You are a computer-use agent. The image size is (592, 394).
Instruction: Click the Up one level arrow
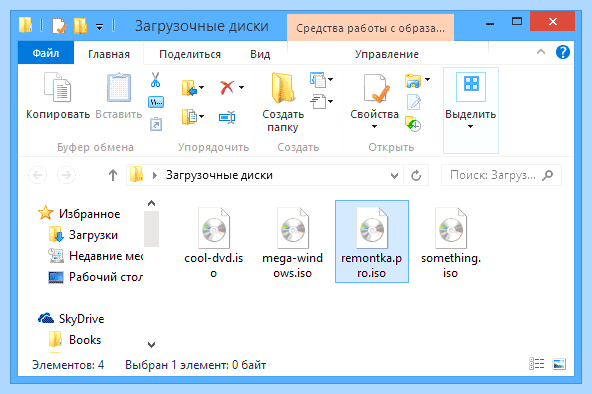pyautogui.click(x=113, y=175)
